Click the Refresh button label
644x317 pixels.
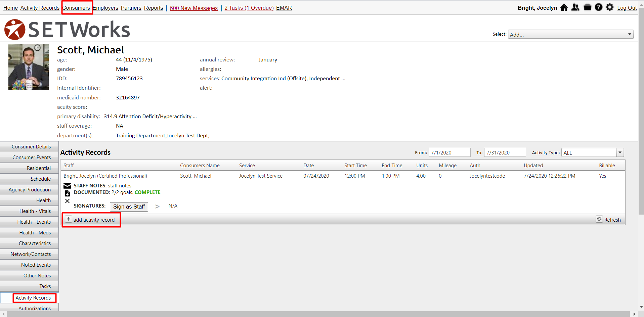click(612, 220)
